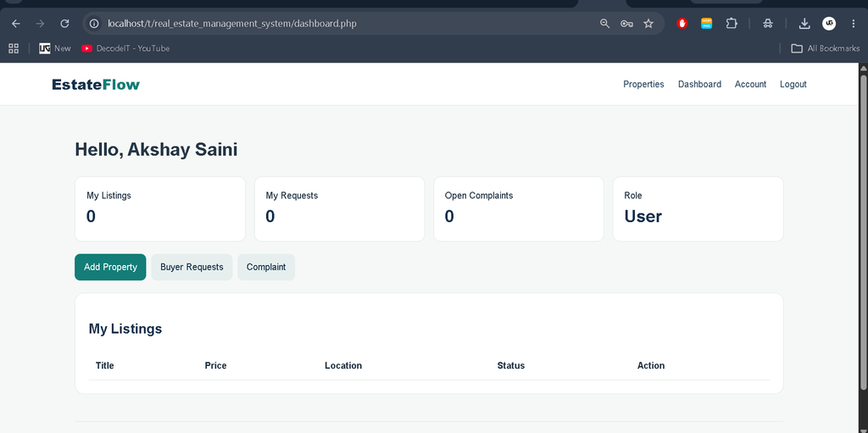Click the EstateFlow logo
This screenshot has width=868, height=433.
96,85
